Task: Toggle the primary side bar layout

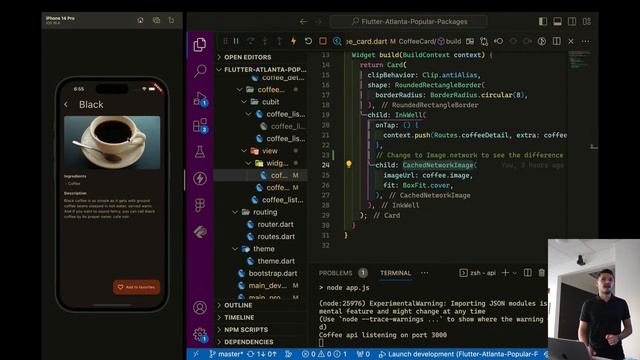Action: tap(542, 21)
